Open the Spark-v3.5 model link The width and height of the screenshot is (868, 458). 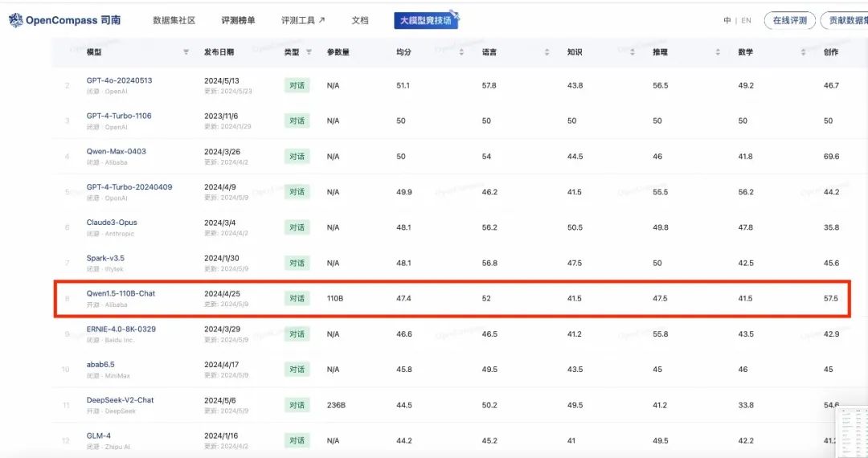tap(105, 258)
